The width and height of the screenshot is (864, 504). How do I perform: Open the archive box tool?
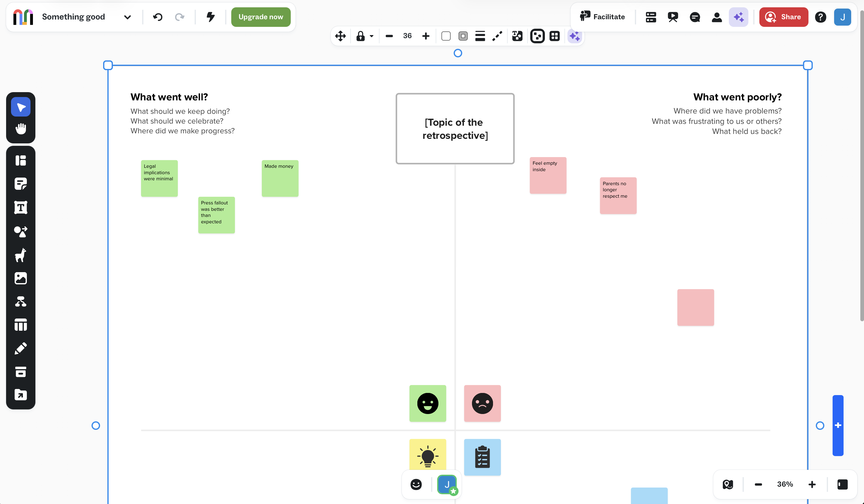(20, 372)
